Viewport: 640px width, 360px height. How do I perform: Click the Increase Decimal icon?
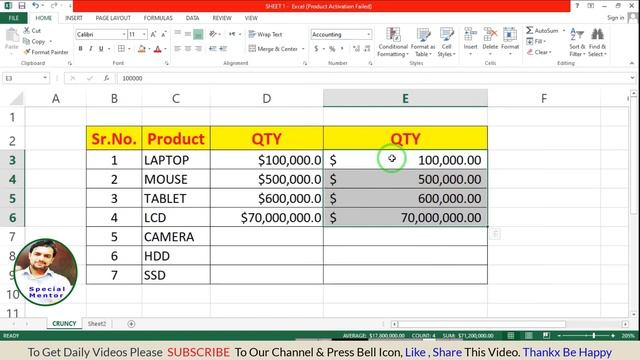356,49
